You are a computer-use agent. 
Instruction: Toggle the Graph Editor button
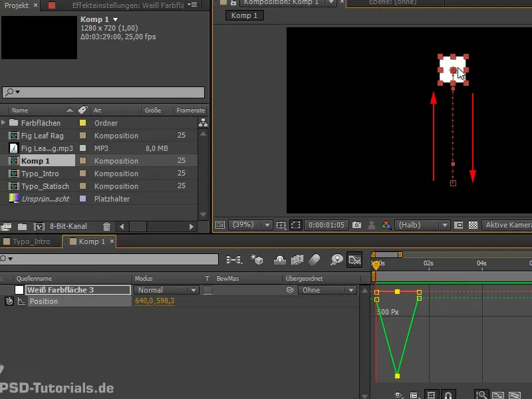(355, 259)
